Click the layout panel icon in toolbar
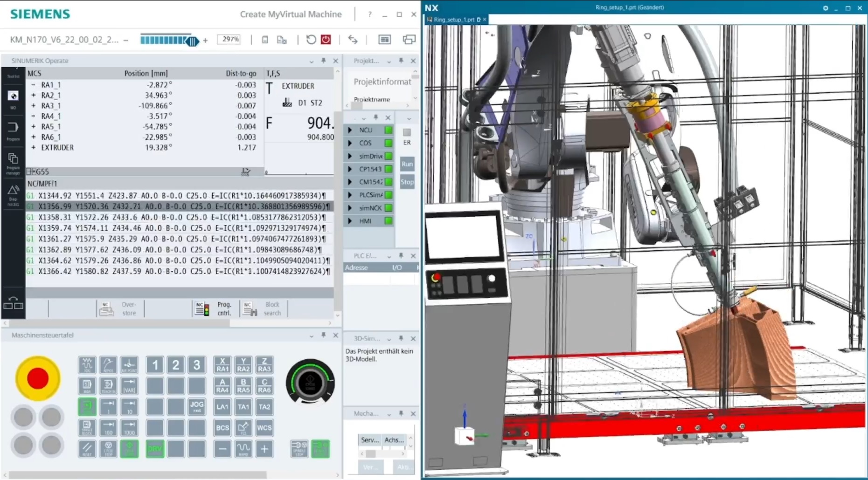The width and height of the screenshot is (868, 480). pos(384,40)
